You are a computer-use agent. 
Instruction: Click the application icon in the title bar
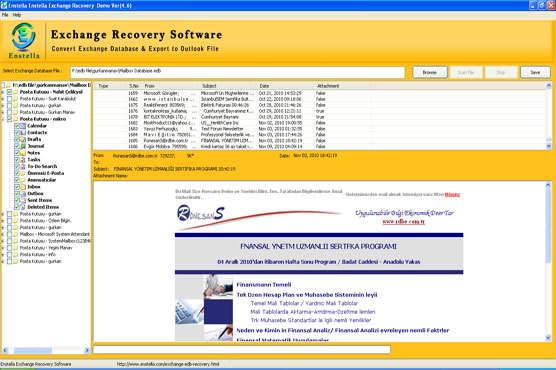(x=4, y=5)
